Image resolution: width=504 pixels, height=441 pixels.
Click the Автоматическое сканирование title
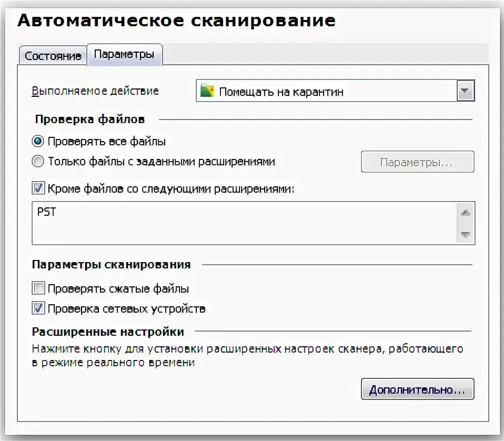point(176,20)
